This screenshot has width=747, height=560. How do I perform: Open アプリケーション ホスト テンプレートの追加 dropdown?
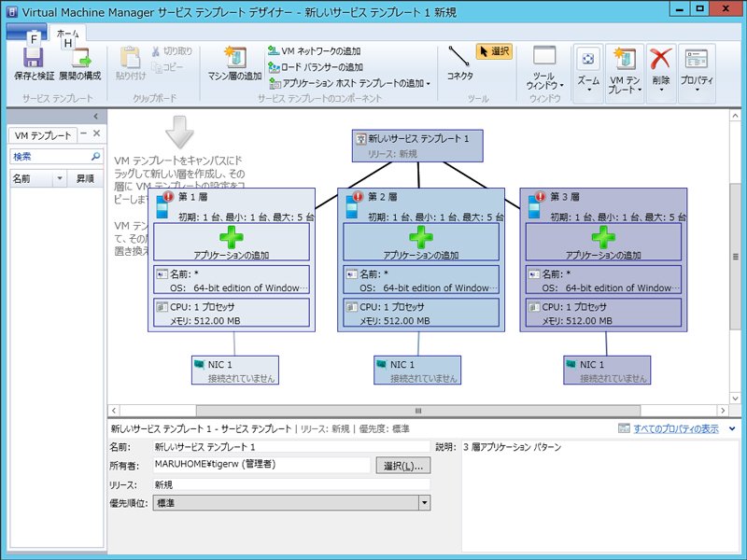[x=350, y=83]
